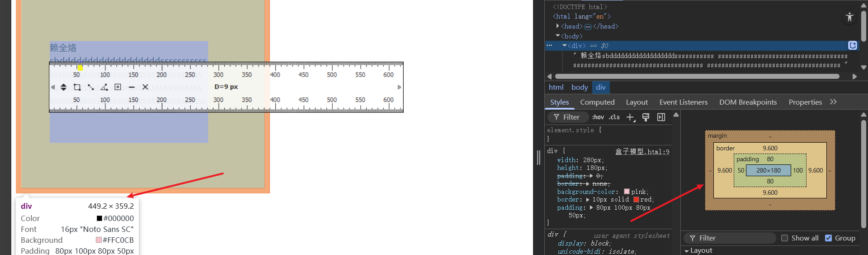Click the element.style rule block
The height and width of the screenshot is (255, 868).
click(x=608, y=135)
